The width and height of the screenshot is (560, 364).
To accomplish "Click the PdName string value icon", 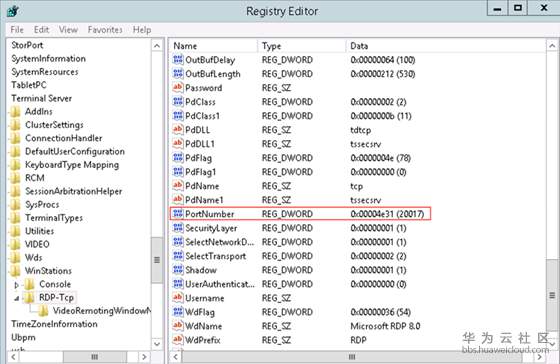I will click(x=178, y=186).
